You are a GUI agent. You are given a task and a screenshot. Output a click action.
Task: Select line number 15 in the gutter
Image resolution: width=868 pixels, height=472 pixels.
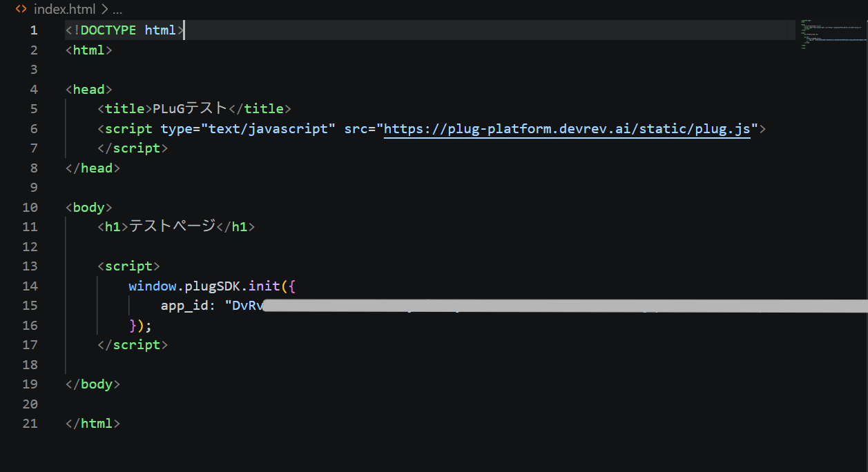click(x=30, y=305)
